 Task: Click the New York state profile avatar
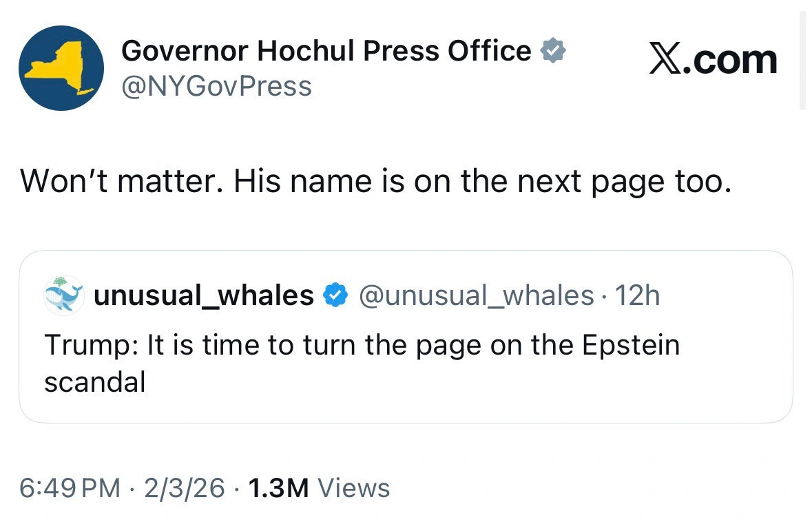tap(61, 67)
